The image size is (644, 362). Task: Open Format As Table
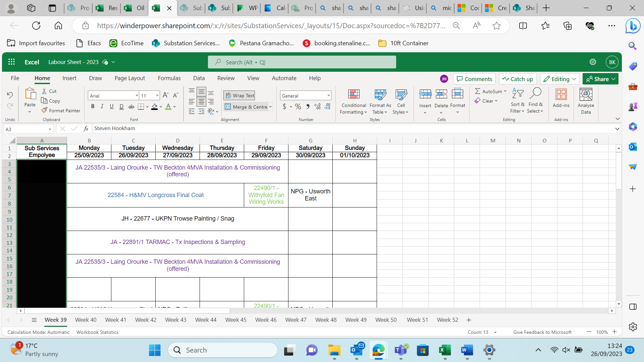click(380, 102)
